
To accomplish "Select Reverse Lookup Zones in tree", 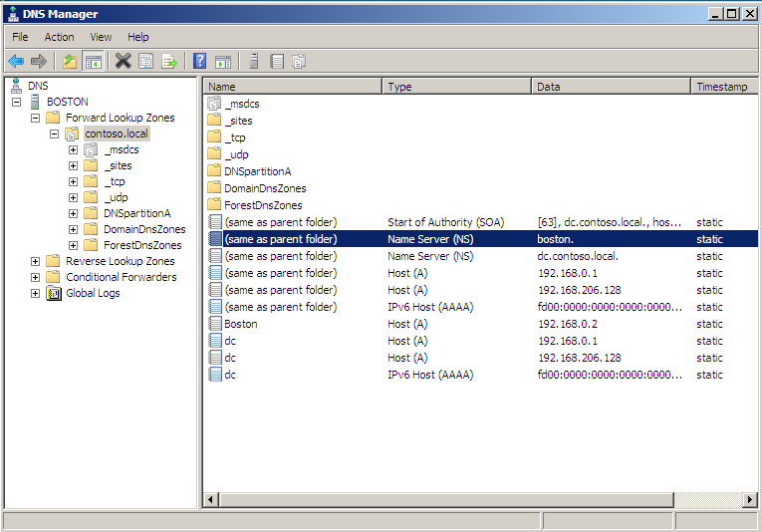I will point(121,261).
